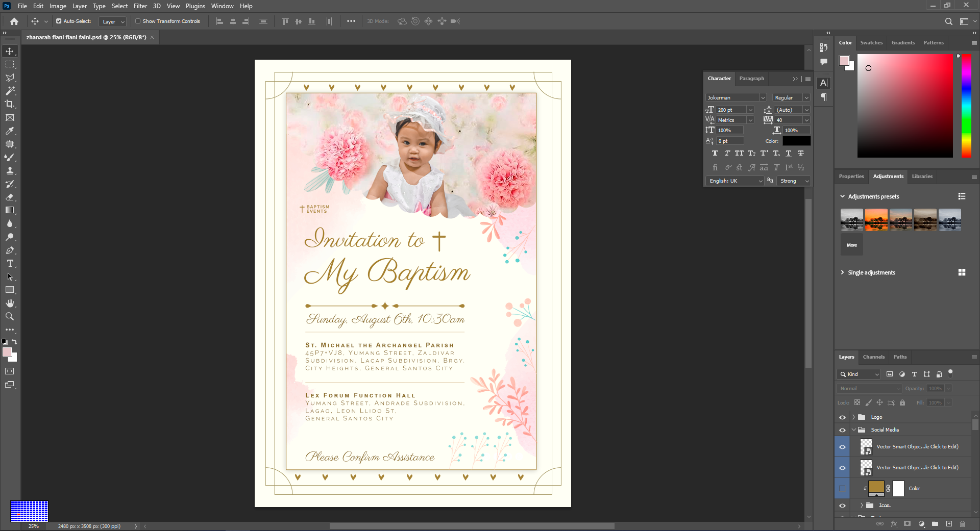Viewport: 980px width, 531px height.
Task: Expand the Logo layer group
Action: (x=853, y=417)
